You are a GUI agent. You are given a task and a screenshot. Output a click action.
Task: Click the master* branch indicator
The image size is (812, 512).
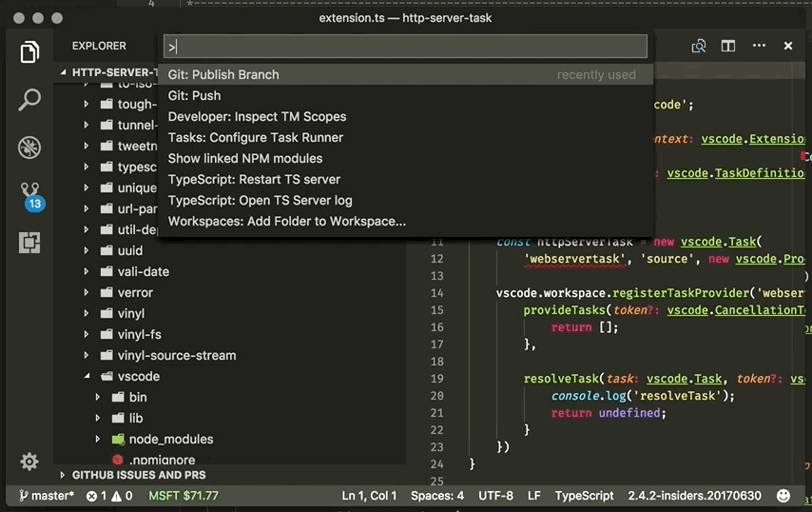[x=47, y=496]
